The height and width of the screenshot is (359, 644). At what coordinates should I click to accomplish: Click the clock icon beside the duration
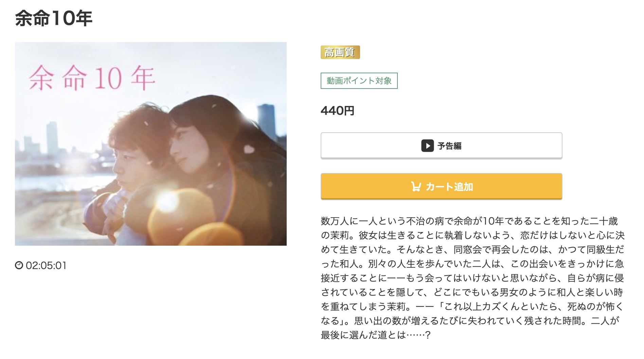pyautogui.click(x=19, y=265)
